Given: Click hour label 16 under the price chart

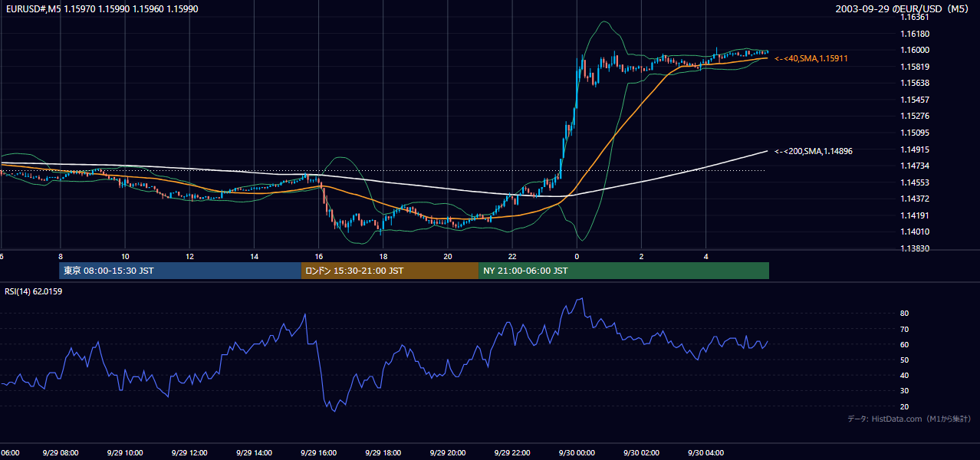Looking at the screenshot, I should (318, 256).
